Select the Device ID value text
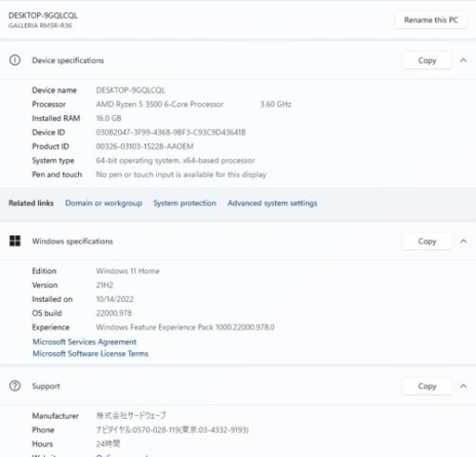476x457 pixels. pos(171,133)
